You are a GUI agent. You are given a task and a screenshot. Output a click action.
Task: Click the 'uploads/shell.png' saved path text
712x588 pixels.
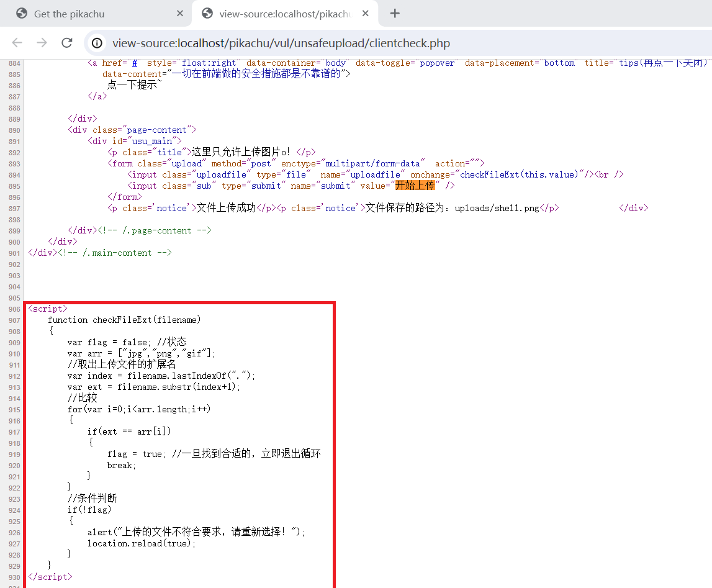[x=497, y=209]
